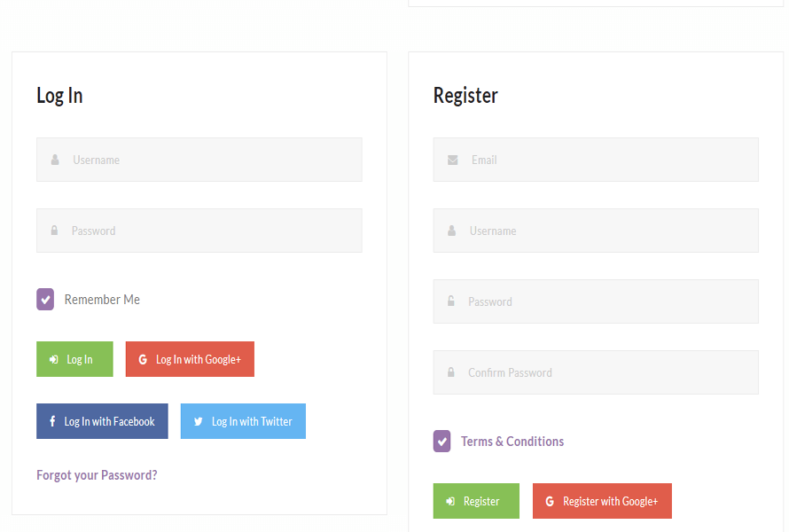Click the green Register button

(476, 501)
